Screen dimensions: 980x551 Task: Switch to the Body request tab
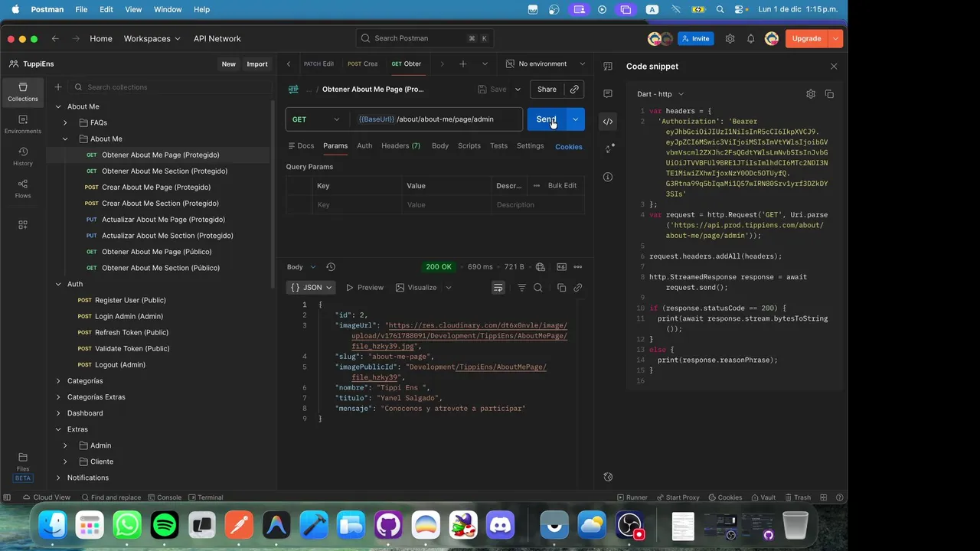coord(440,145)
